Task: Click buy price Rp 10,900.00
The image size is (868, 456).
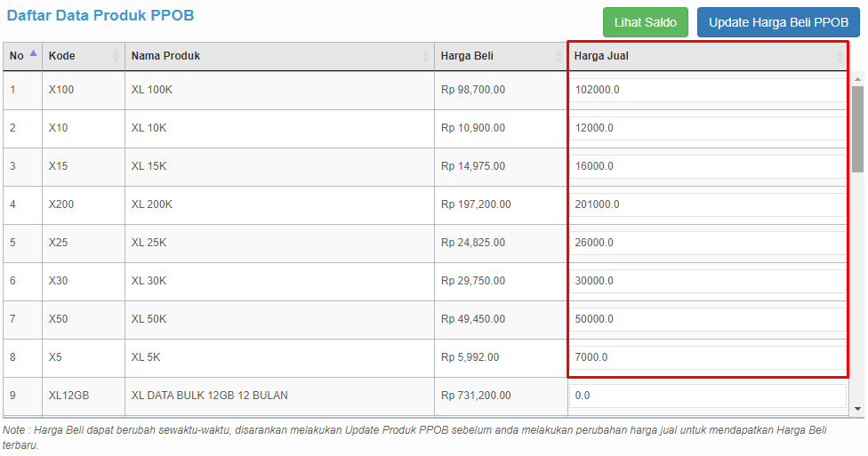Action: 473,128
